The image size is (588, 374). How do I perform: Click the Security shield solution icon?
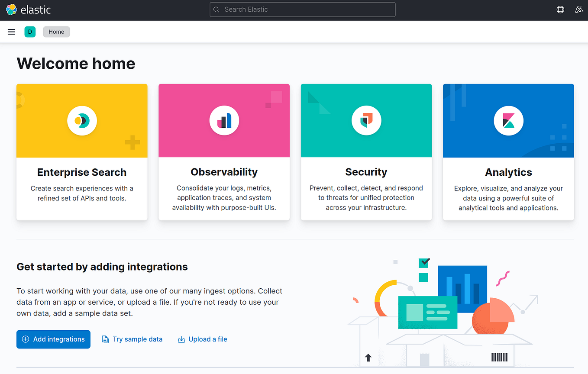[x=366, y=120]
